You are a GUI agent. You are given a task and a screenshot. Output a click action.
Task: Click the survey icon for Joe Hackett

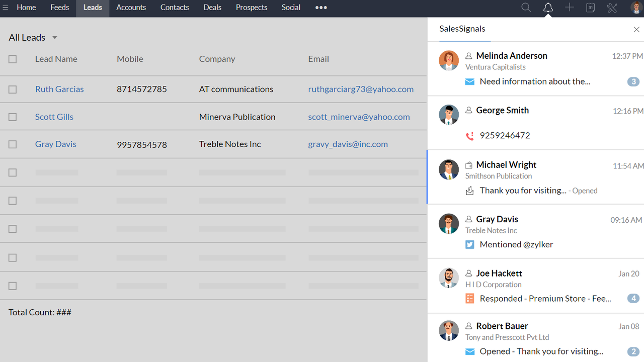click(469, 299)
